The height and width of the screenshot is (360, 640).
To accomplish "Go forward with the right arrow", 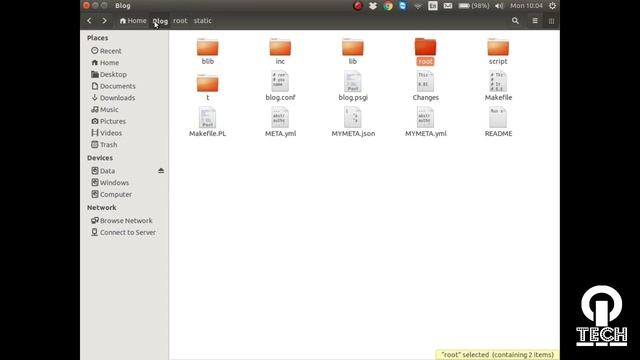I will point(104,20).
